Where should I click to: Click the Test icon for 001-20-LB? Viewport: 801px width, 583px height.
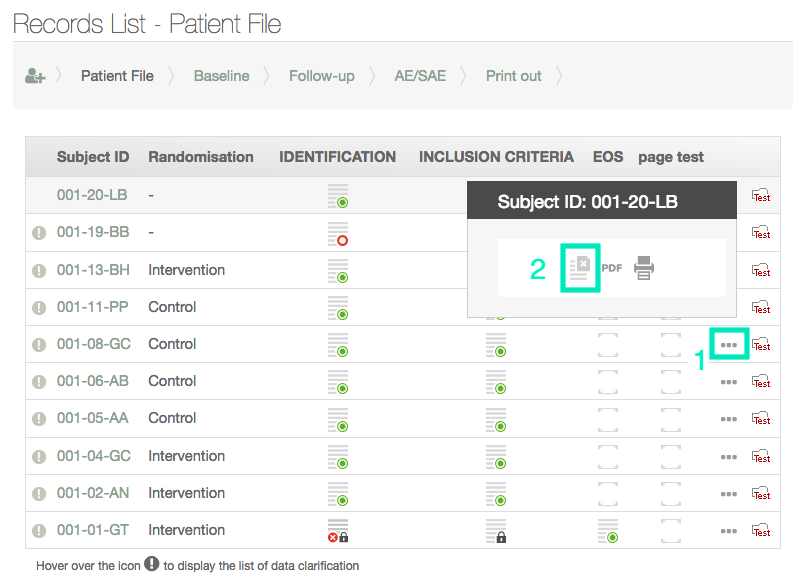761,196
